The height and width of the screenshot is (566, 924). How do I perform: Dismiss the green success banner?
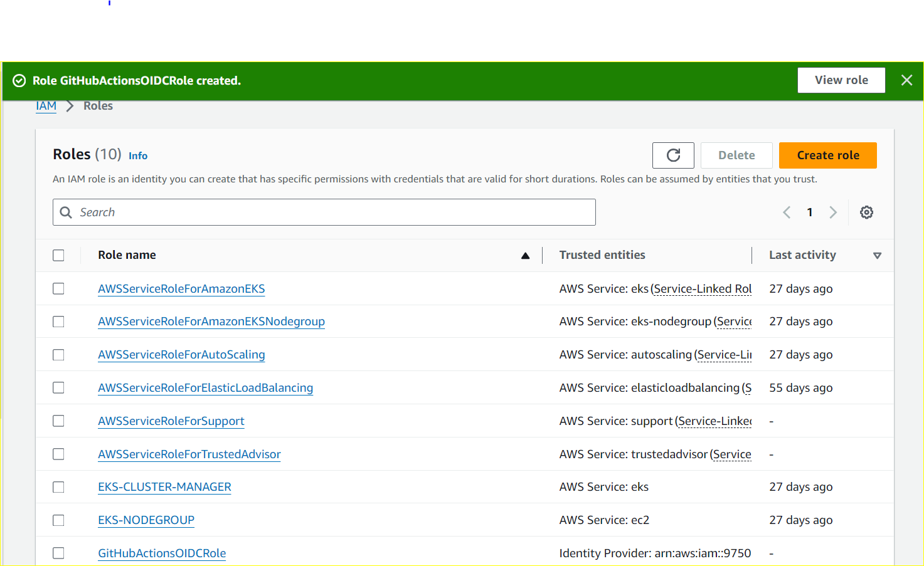coord(906,80)
